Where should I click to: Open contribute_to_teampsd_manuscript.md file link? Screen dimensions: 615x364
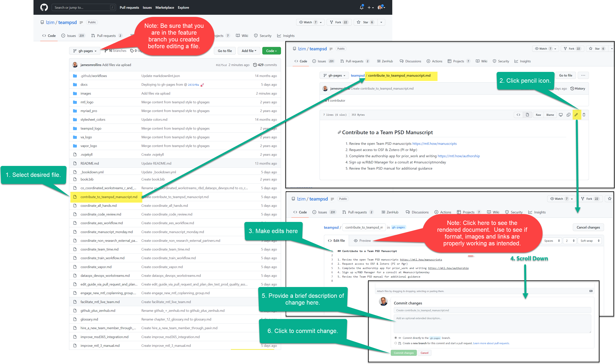tap(109, 197)
